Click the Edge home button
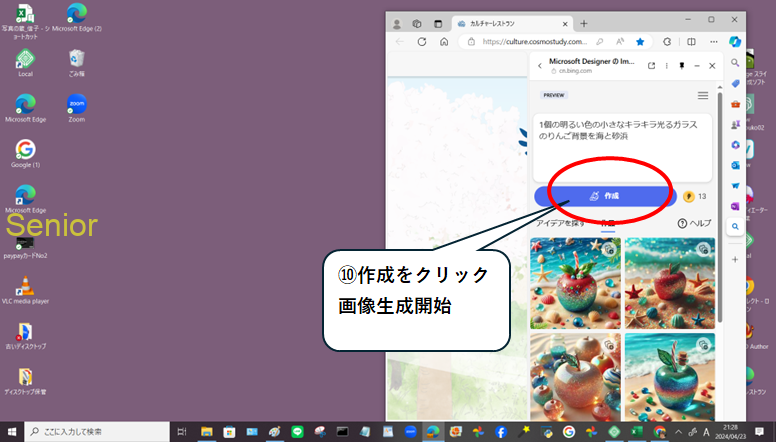Screen dimensions: 776x442 coord(444,42)
